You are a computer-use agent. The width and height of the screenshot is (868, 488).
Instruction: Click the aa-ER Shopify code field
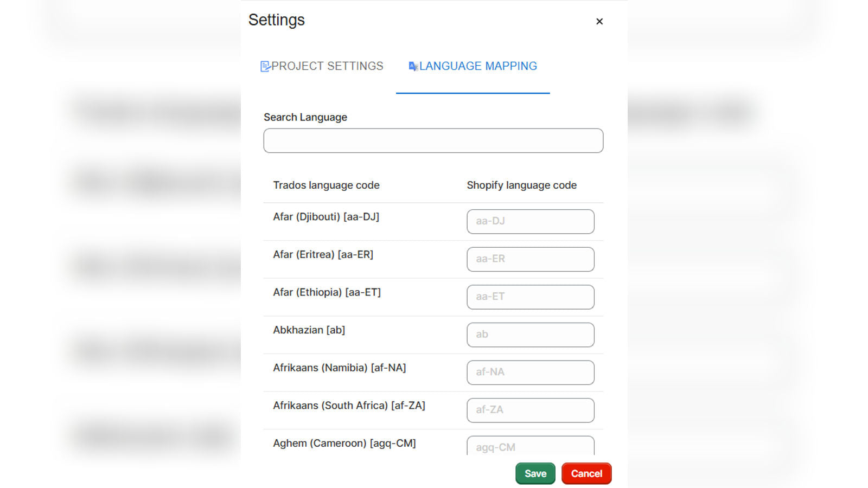point(530,259)
